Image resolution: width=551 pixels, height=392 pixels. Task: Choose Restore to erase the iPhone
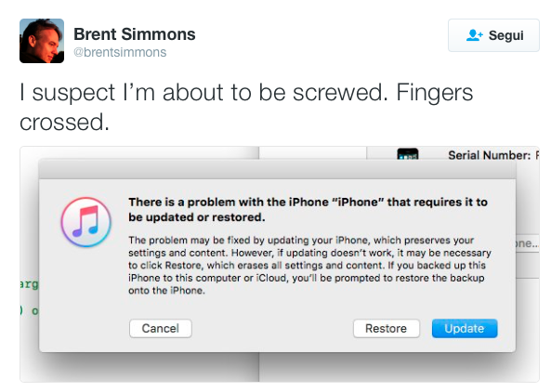[387, 329]
